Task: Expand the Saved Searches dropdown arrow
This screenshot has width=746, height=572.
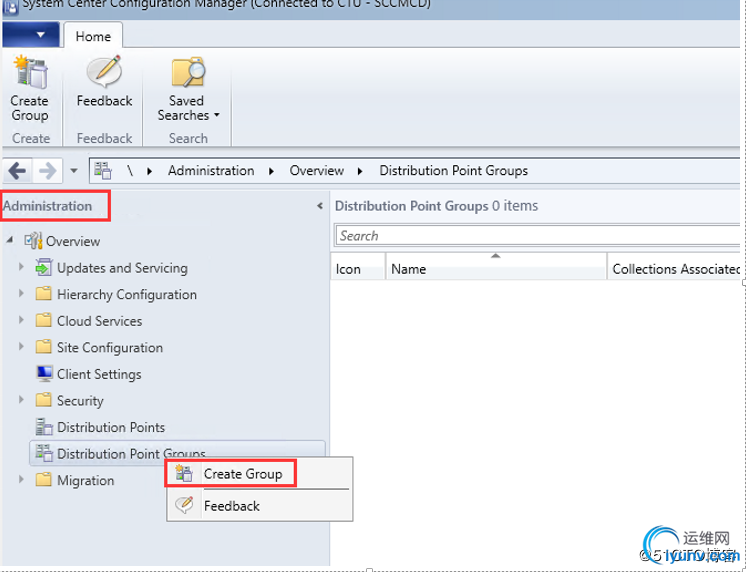Action: point(217,115)
